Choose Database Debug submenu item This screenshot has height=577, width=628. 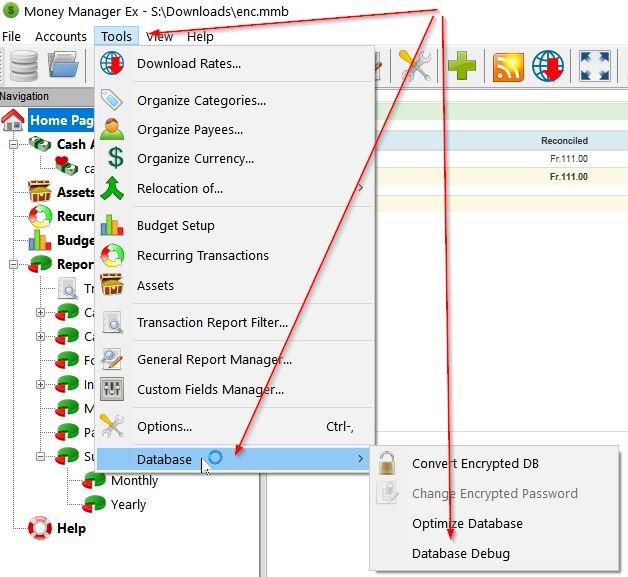461,553
